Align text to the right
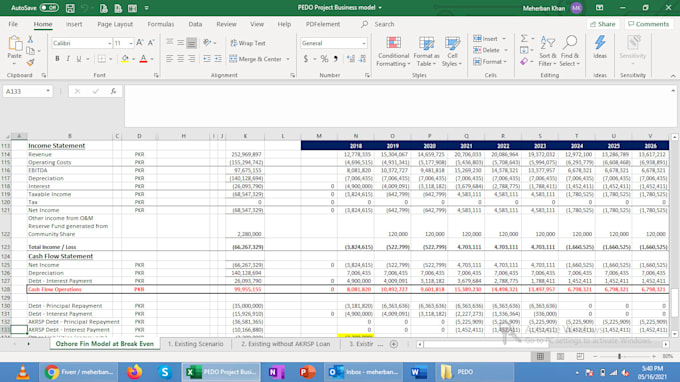The image size is (680, 382). click(191, 59)
